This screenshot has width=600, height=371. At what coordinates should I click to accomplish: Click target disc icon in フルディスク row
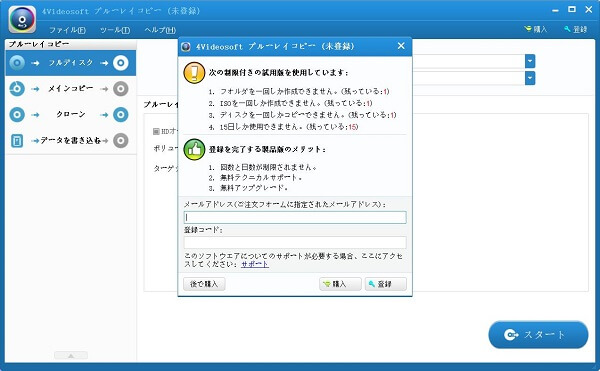(x=121, y=63)
